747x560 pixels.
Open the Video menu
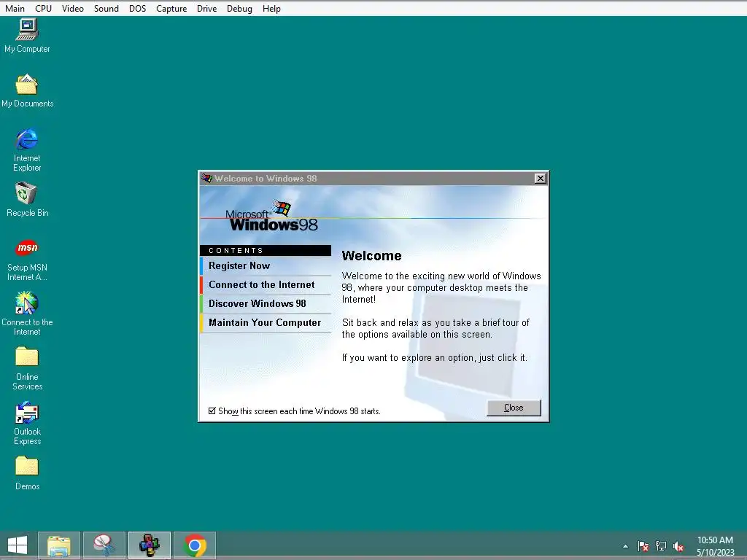(73, 9)
